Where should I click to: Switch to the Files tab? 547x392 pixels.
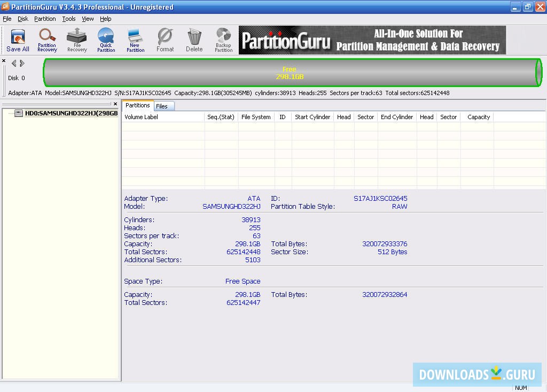162,106
